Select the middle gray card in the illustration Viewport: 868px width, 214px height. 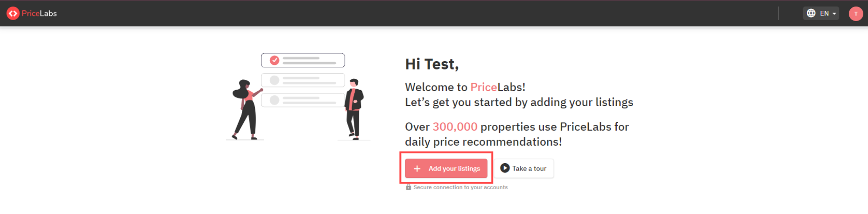(x=303, y=80)
